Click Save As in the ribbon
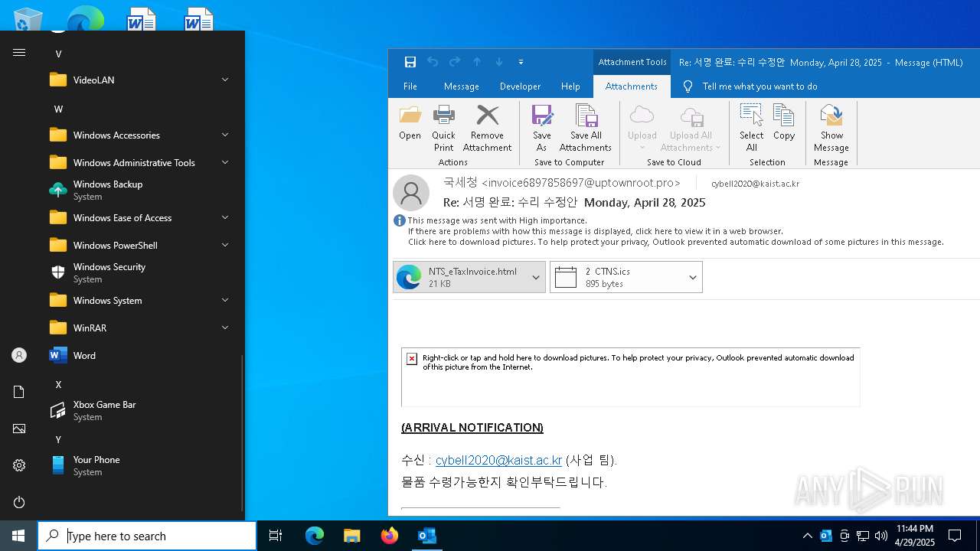980x551 pixels. point(542,129)
